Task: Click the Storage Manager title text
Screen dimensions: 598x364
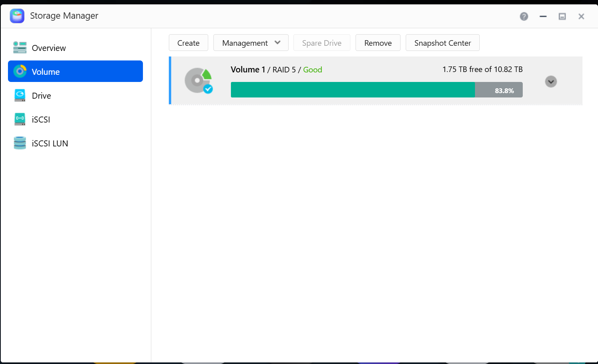Action: click(64, 16)
